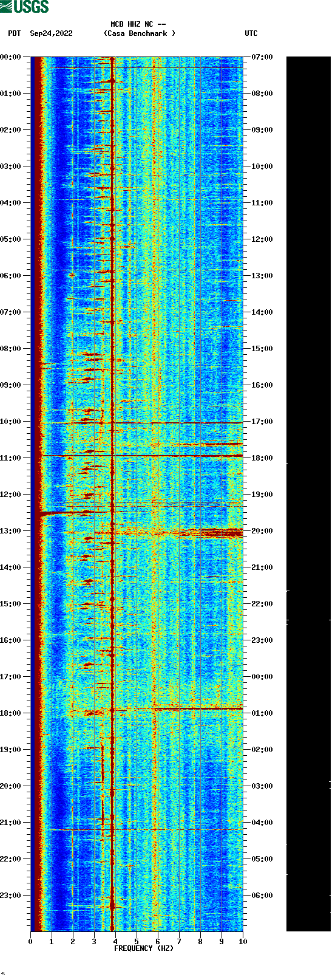335x980 pixels.
Task: Click the 5 tick on frequency axis
Action: point(137,942)
